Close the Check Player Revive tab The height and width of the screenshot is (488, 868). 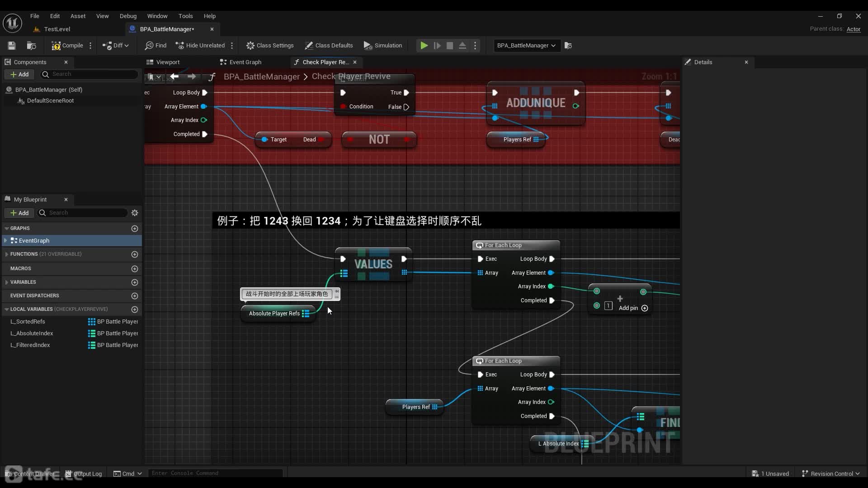click(355, 62)
